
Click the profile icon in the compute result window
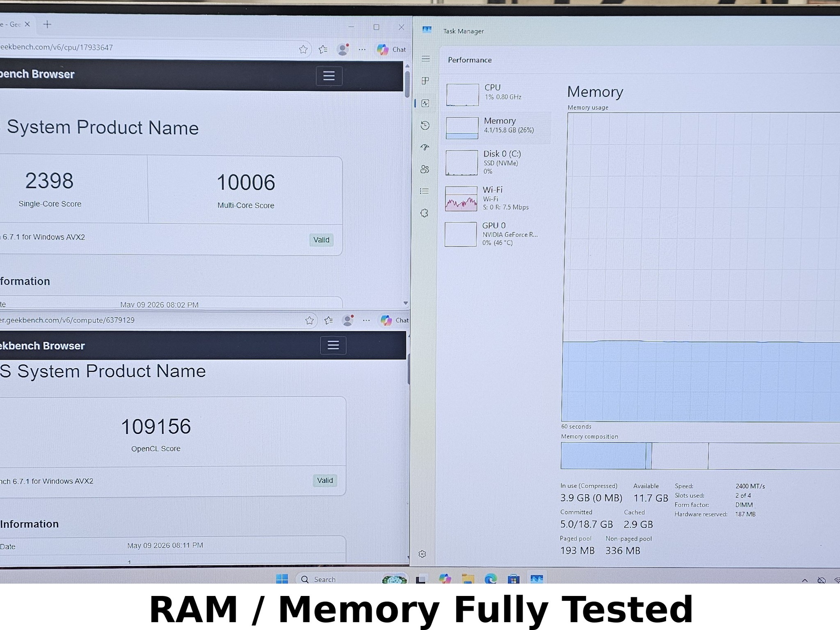pyautogui.click(x=348, y=320)
